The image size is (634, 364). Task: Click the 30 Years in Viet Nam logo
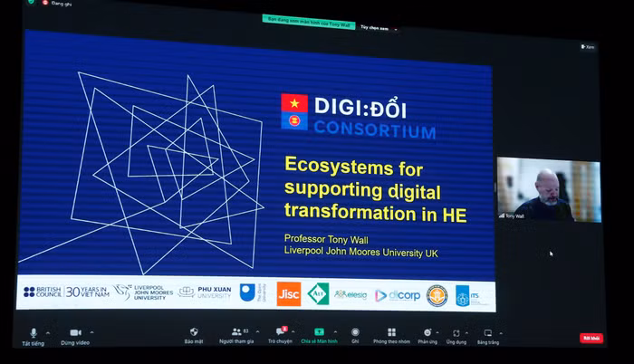(x=87, y=292)
